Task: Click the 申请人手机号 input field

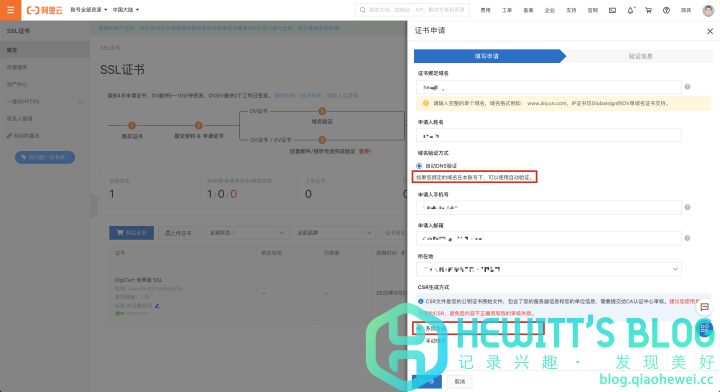Action: [549, 207]
